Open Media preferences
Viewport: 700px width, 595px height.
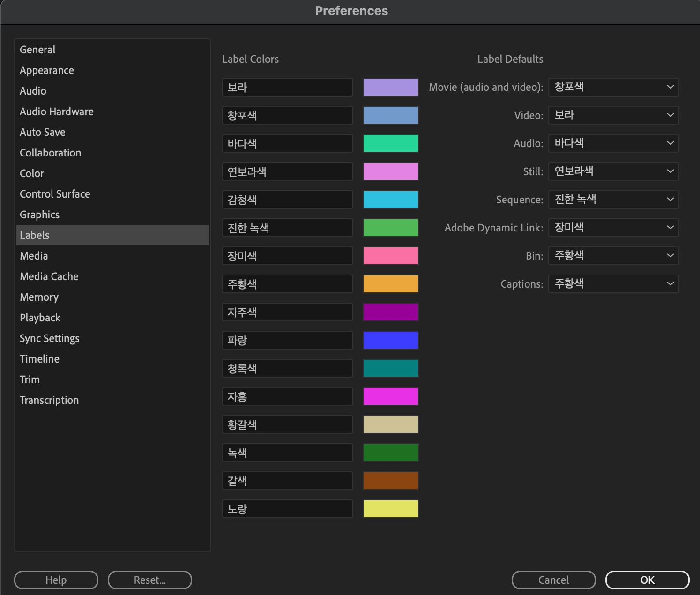click(x=112, y=256)
